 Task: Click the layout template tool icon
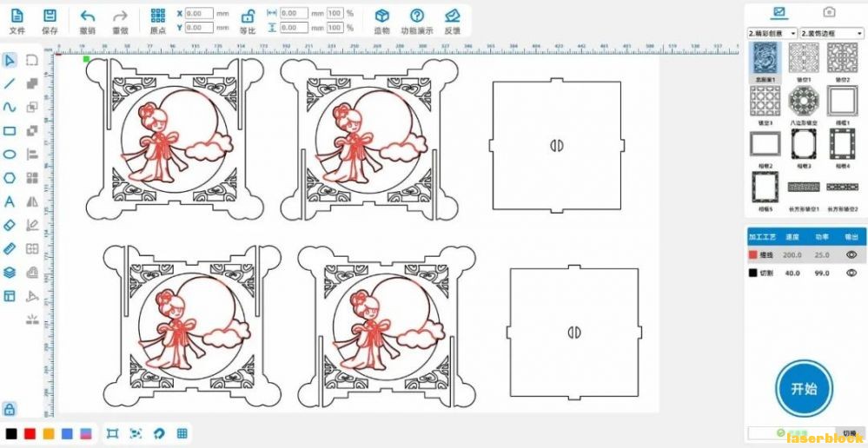tap(10, 296)
